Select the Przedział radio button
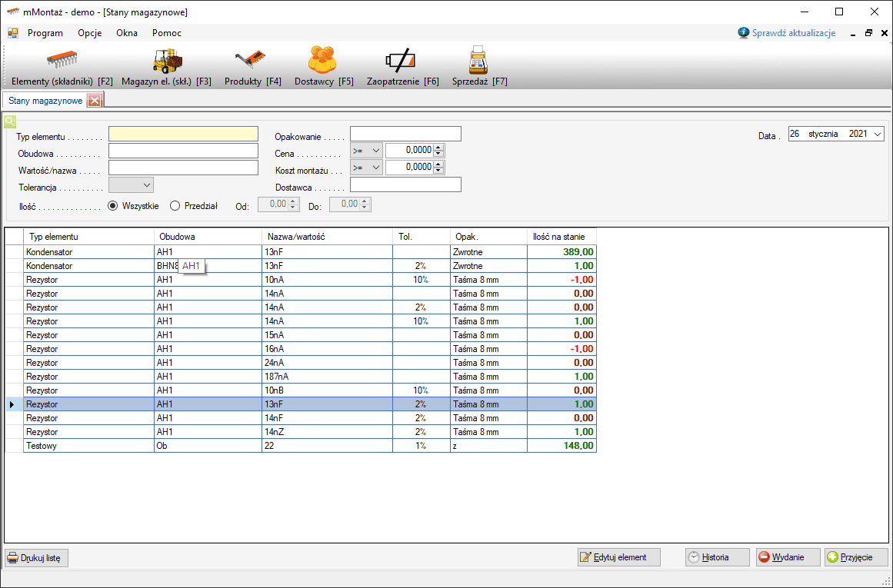 click(x=175, y=205)
